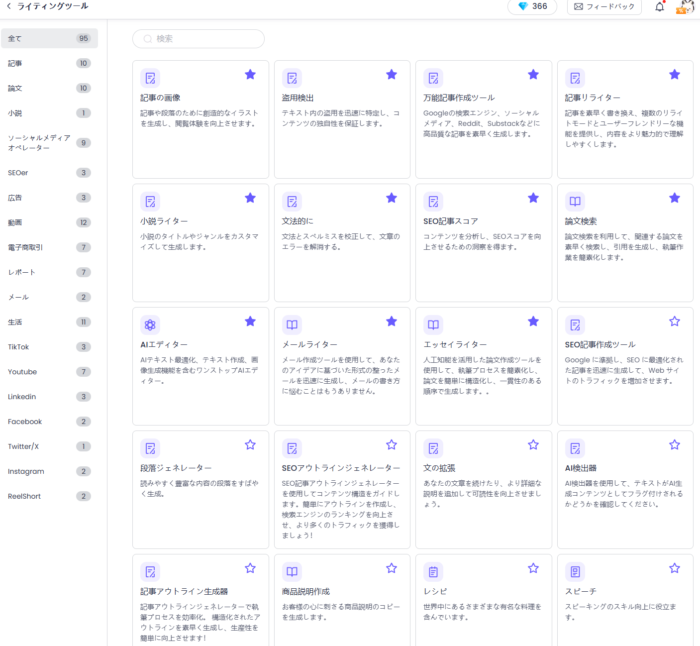Click the 小説ライター tool icon
The image size is (700, 646).
point(150,202)
